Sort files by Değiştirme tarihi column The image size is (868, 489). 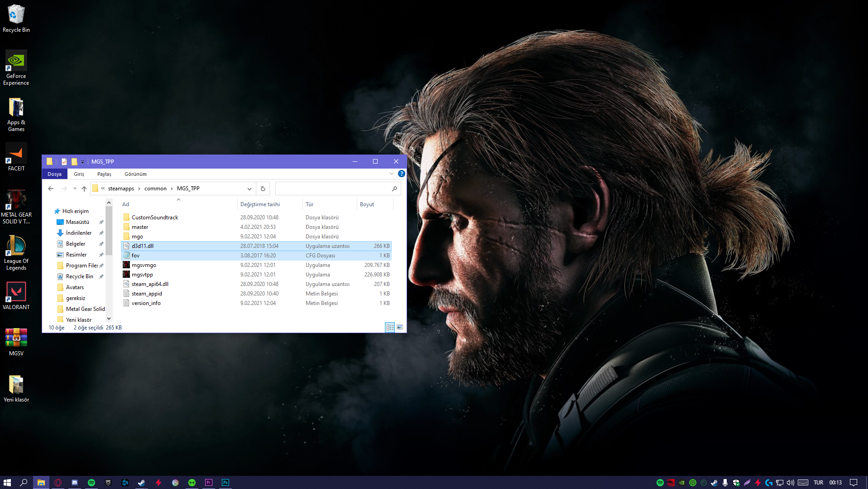point(270,204)
